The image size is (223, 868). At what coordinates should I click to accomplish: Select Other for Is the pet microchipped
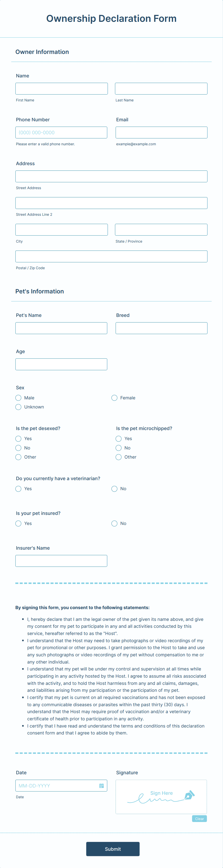(x=119, y=457)
